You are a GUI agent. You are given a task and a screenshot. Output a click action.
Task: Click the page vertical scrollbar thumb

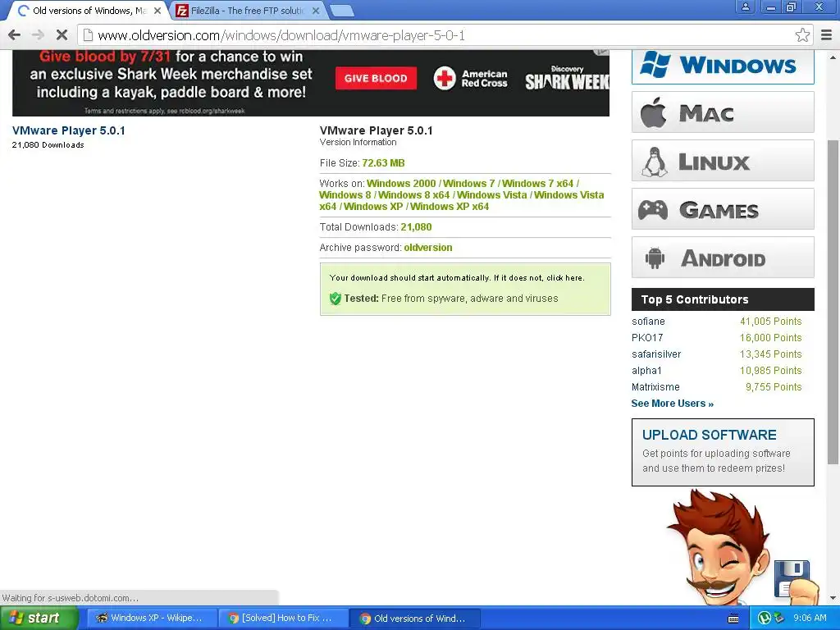pyautogui.click(x=833, y=302)
